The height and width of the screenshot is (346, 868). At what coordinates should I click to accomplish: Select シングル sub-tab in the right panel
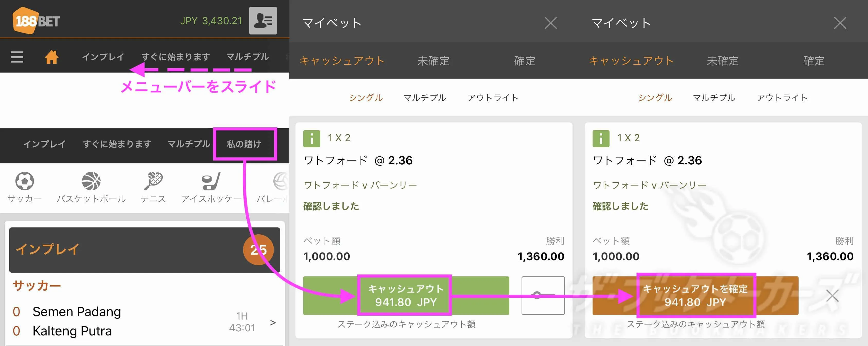click(655, 98)
